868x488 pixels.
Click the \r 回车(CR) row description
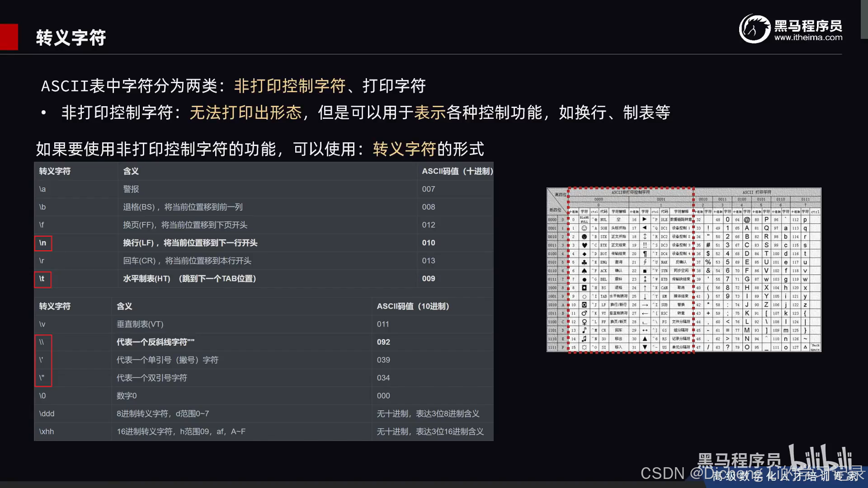(187, 261)
